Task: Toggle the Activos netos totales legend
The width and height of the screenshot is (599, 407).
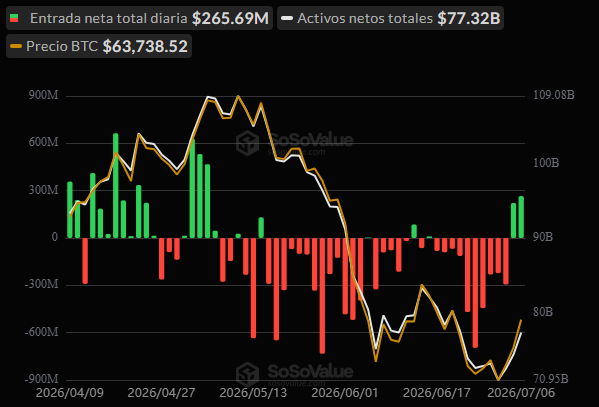Action: (x=390, y=18)
